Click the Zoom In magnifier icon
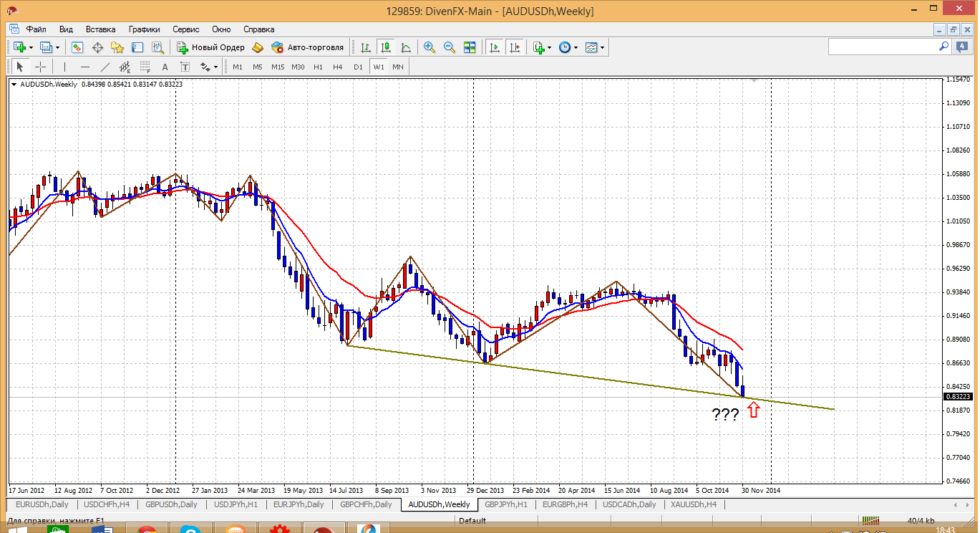 pos(430,47)
